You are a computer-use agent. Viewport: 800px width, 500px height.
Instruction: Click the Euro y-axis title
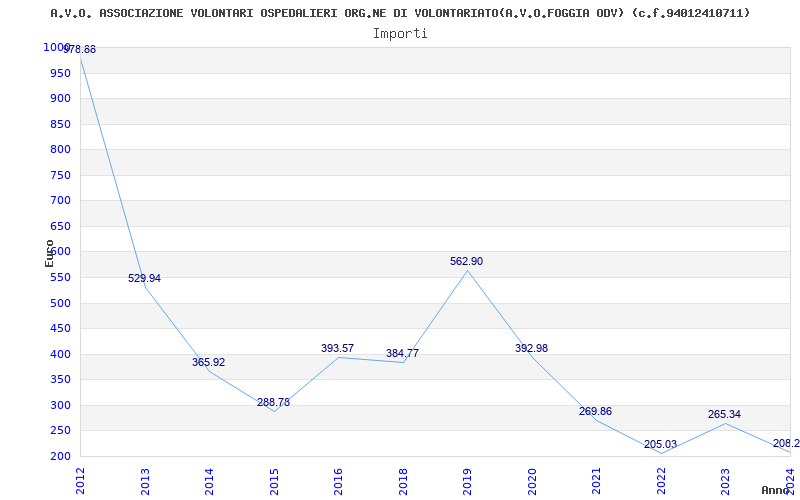click(x=49, y=253)
